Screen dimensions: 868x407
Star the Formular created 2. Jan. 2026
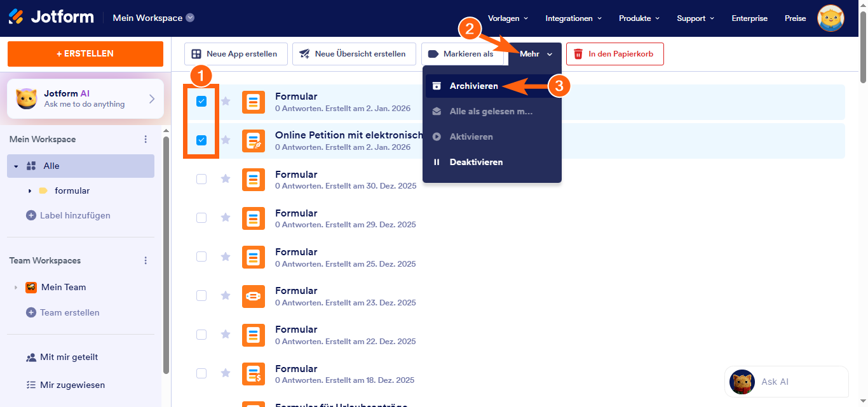(x=225, y=101)
